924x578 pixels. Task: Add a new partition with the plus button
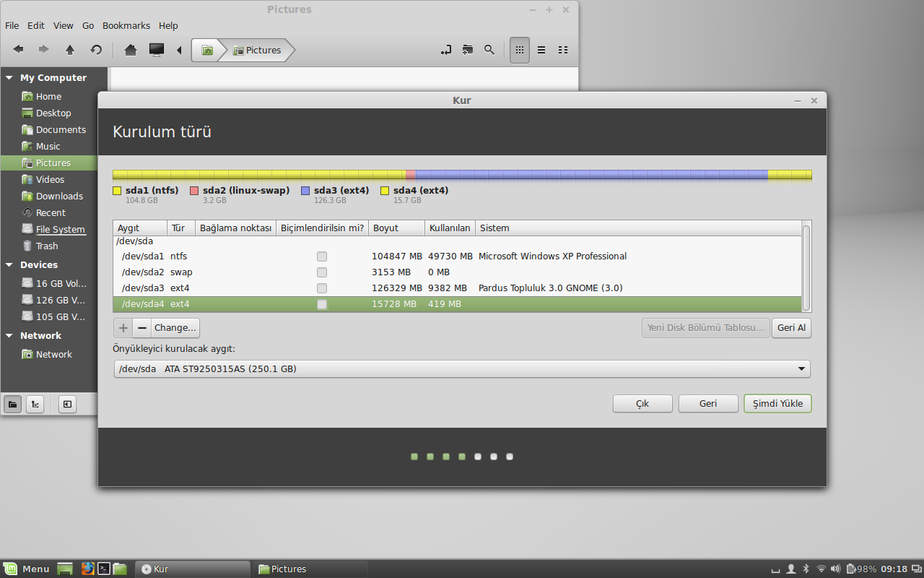pyautogui.click(x=123, y=328)
